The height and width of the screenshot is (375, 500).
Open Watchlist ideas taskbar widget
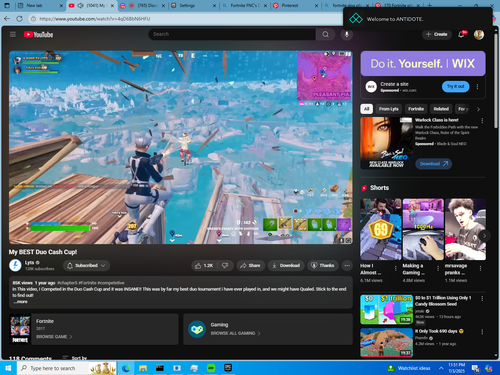pyautogui.click(x=409, y=368)
